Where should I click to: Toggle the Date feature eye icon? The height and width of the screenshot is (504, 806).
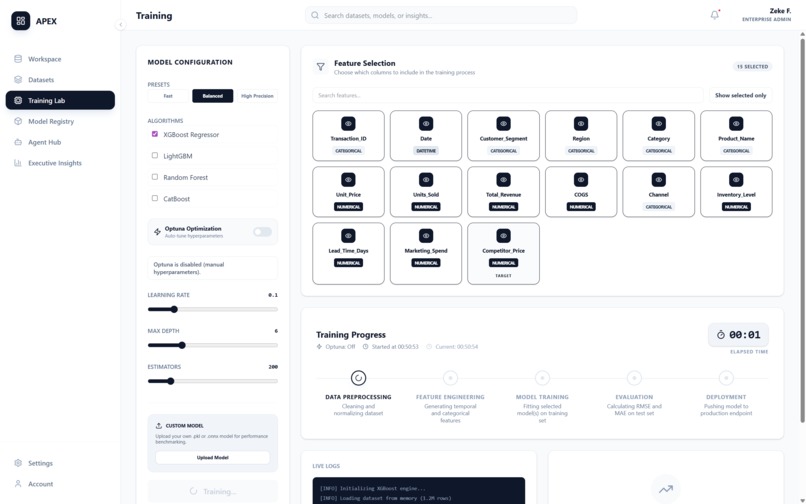(x=426, y=124)
